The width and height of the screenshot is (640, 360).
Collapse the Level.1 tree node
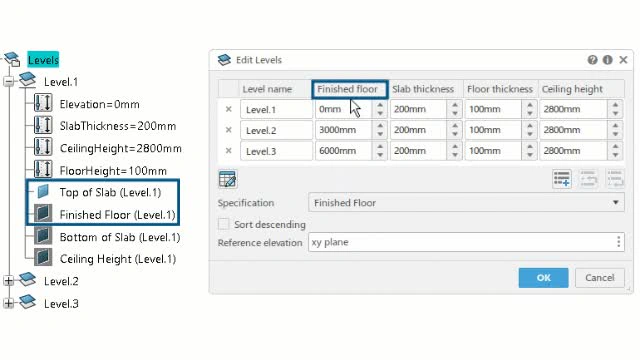coord(9,82)
